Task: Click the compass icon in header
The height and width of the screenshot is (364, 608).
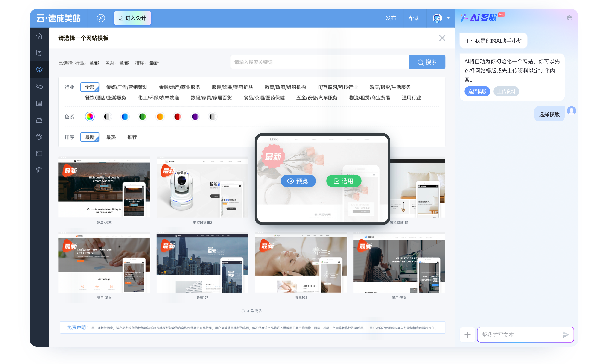Action: (x=101, y=18)
